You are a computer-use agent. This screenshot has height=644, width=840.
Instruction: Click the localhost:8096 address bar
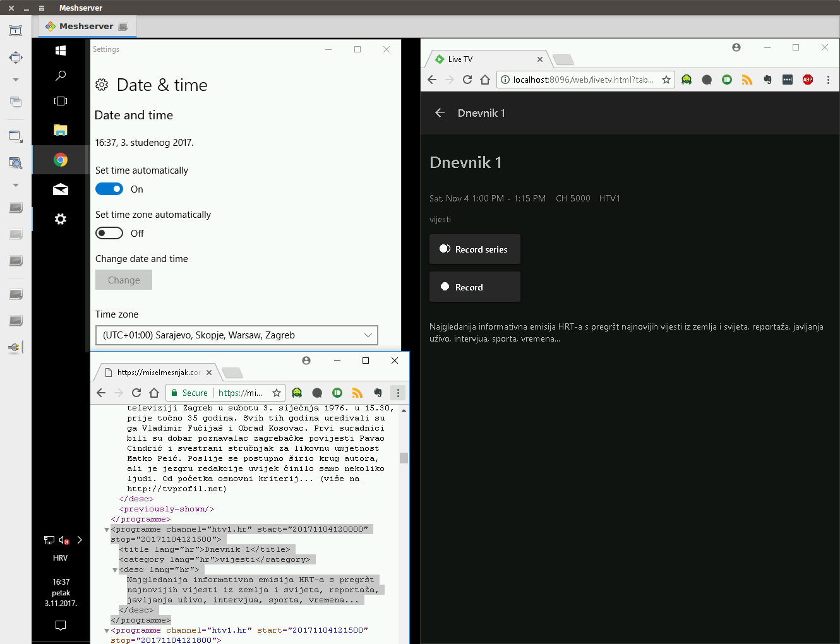coord(581,80)
